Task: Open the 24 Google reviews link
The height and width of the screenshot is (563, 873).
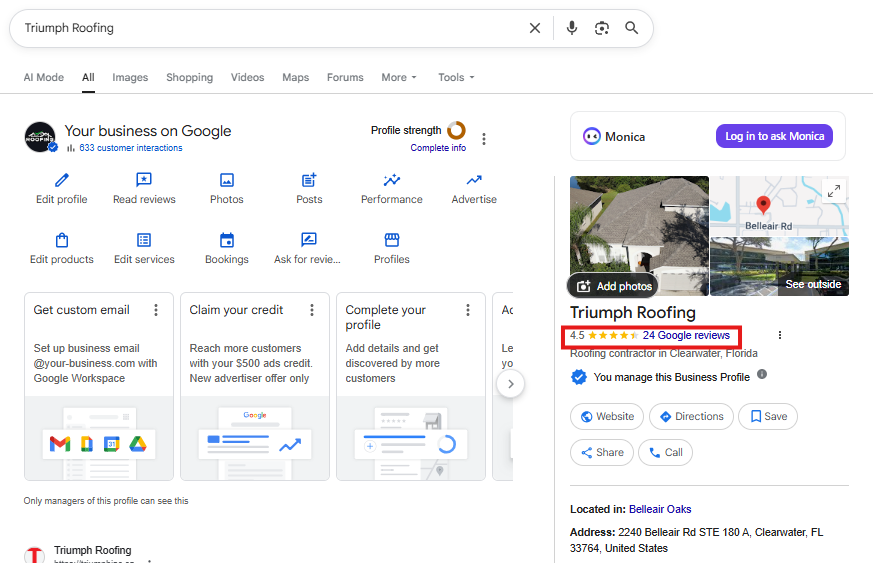Action: 686,335
